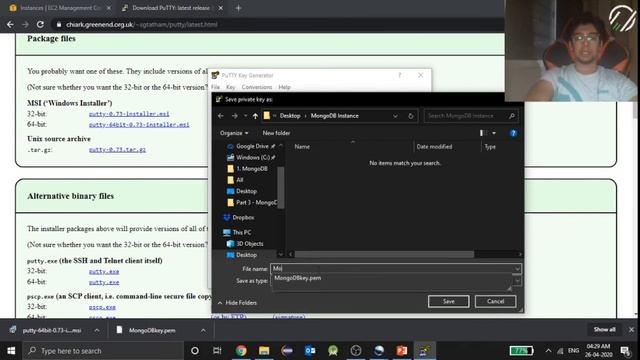Expand Save as type dropdown
The image size is (640, 360).
coord(517,281)
